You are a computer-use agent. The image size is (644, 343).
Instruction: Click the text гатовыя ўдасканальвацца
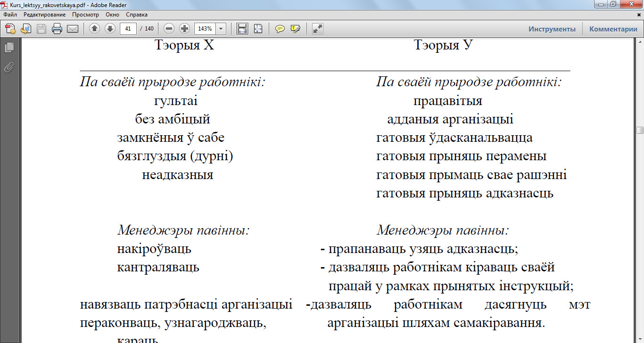point(454,138)
